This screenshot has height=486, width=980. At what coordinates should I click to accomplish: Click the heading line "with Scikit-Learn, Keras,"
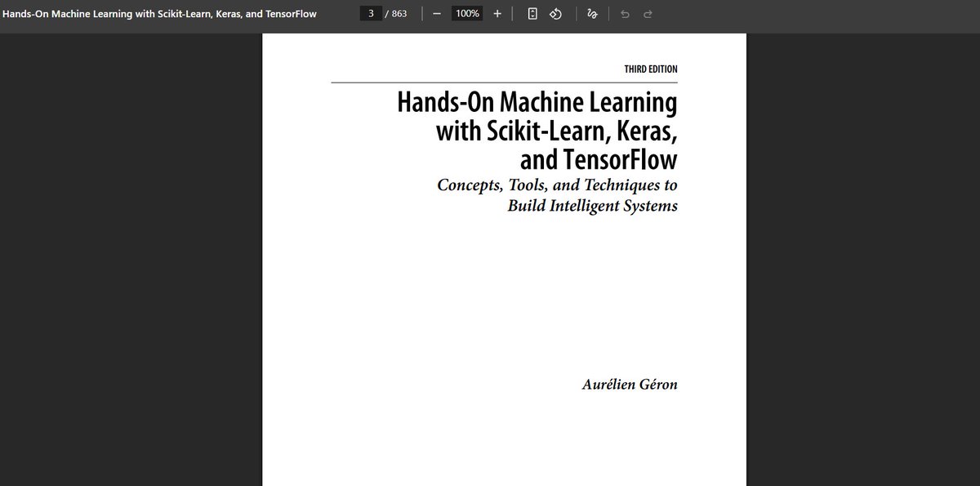(x=557, y=131)
